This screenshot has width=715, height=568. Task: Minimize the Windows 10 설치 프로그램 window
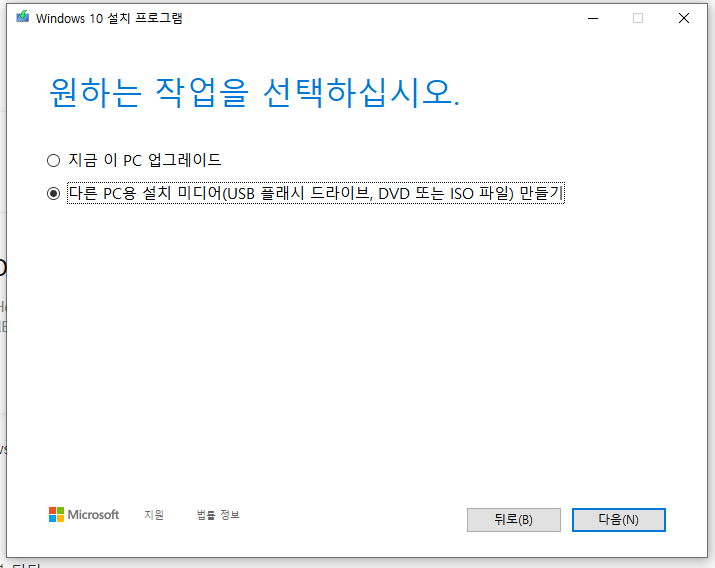593,18
